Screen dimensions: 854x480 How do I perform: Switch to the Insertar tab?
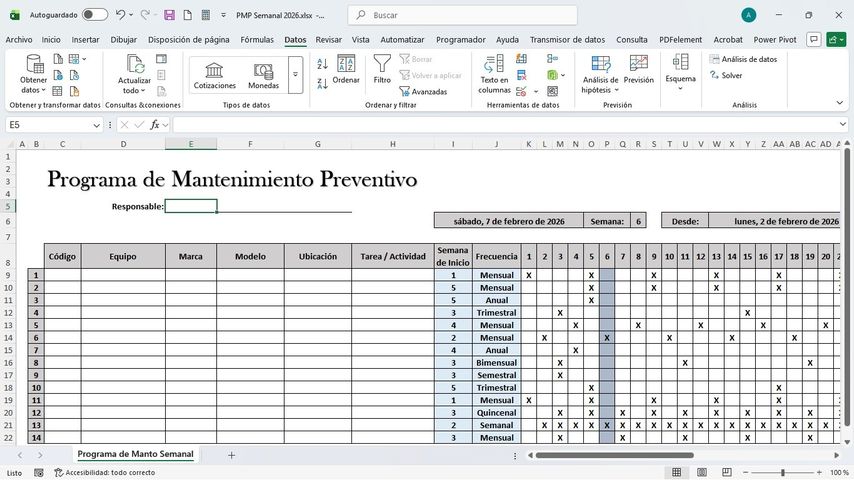pos(86,40)
